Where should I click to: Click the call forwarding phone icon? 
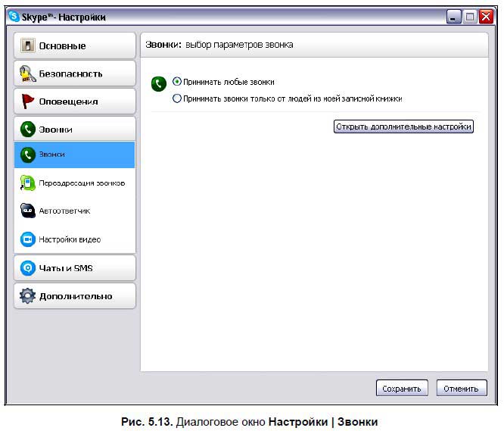click(28, 183)
